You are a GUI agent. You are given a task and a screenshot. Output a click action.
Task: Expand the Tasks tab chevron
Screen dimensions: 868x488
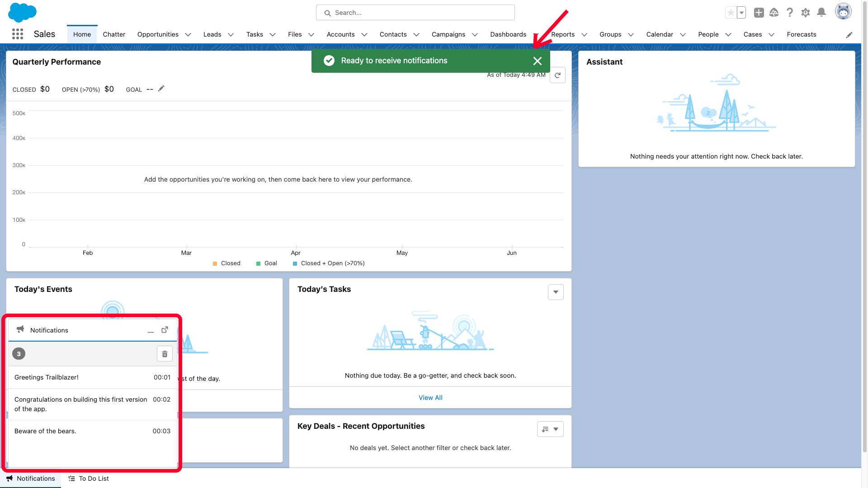pos(273,35)
